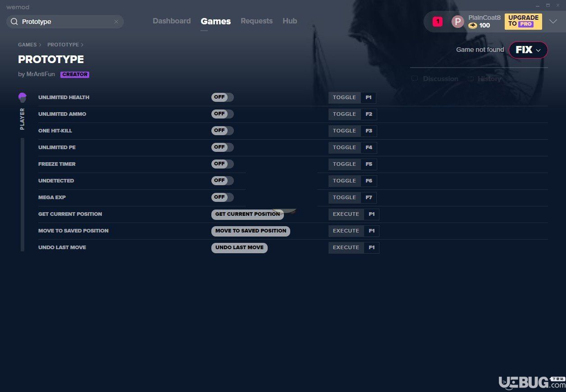The image size is (566, 392).
Task: Open the Discussion tab
Action: 435,79
